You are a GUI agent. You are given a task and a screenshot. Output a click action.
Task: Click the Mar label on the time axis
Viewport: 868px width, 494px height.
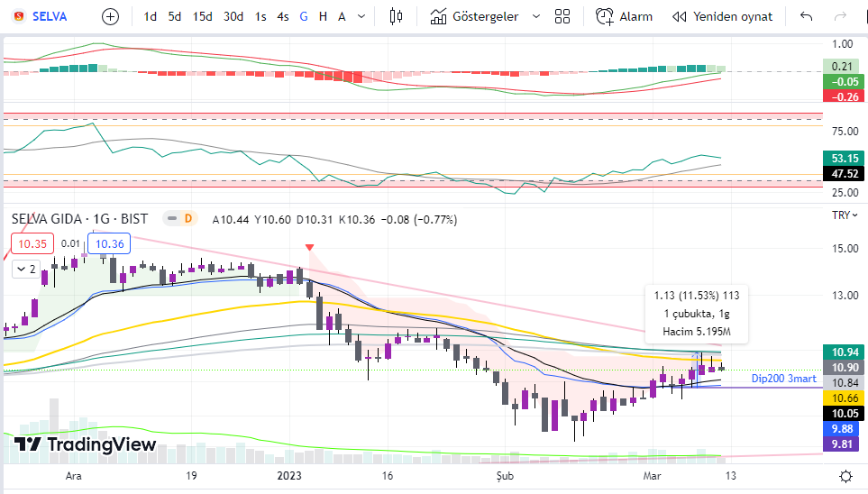click(652, 476)
